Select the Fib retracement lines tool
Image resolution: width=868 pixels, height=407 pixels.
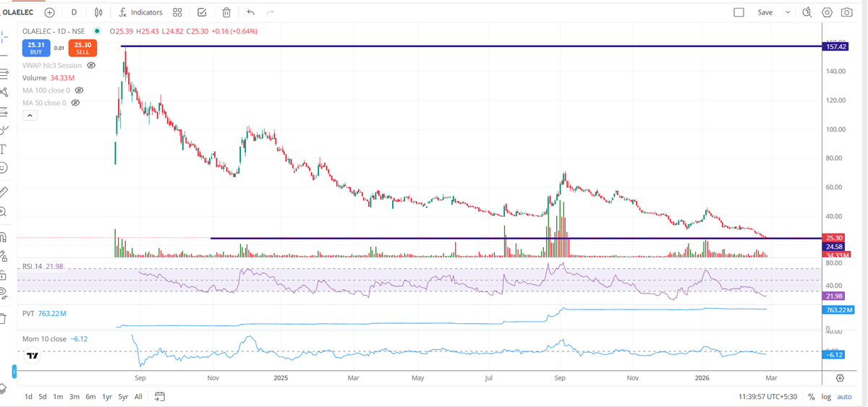pyautogui.click(x=4, y=73)
